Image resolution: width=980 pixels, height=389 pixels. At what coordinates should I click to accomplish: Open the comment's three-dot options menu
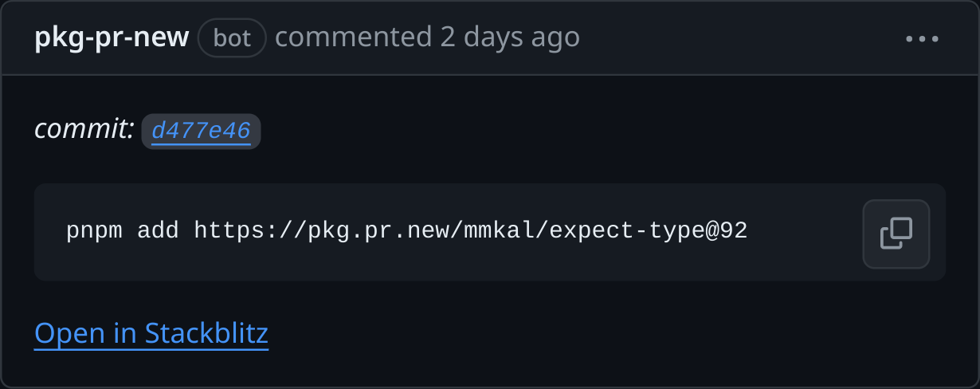pyautogui.click(x=922, y=38)
